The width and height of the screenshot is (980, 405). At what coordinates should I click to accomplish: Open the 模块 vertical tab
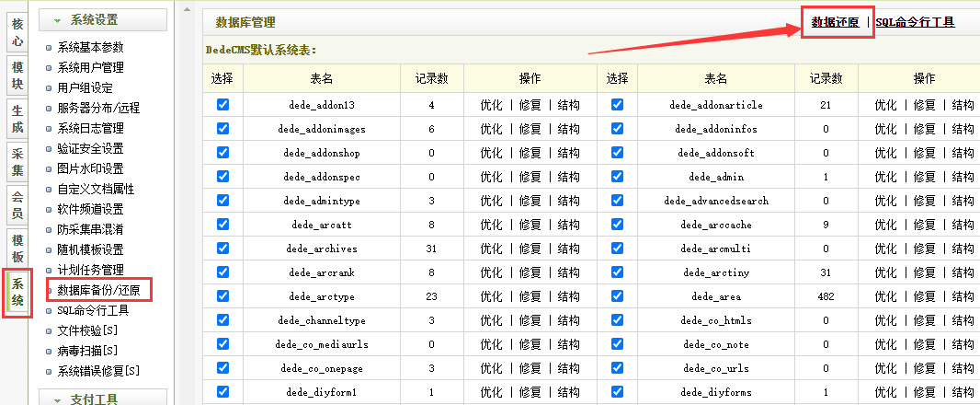point(17,76)
